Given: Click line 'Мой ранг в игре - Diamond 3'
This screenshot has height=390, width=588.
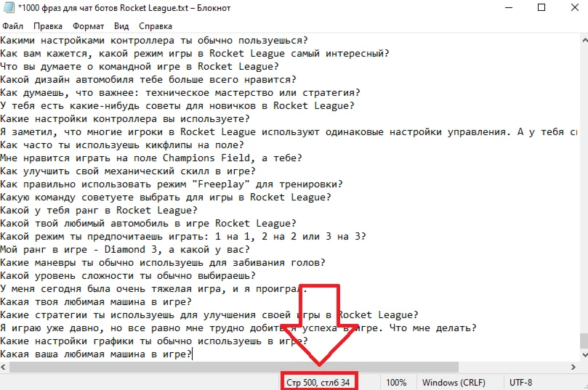Looking at the screenshot, I should click(124, 250).
